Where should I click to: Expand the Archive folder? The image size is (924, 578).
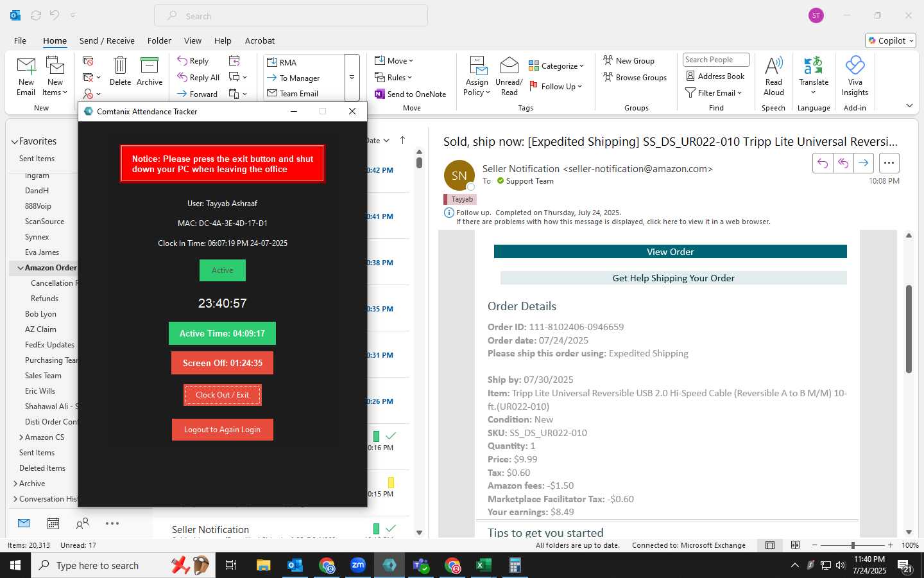click(15, 484)
